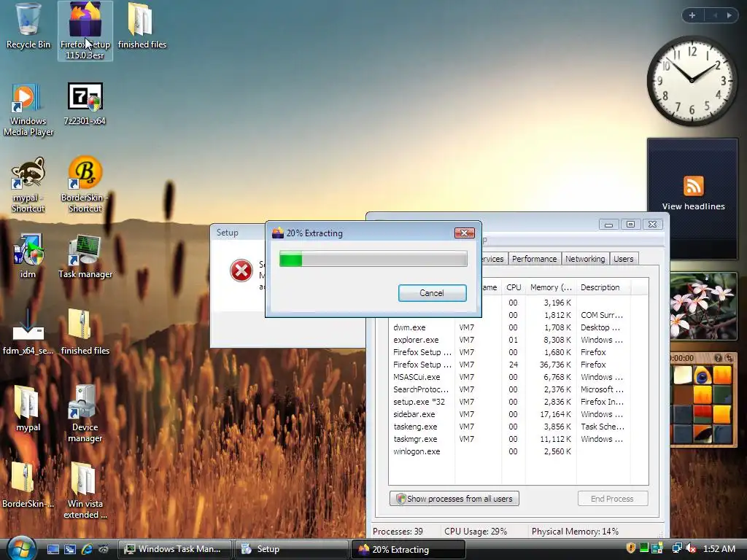Open the network connection tray icon
Screen dimensions: 747x560
[x=676, y=548]
